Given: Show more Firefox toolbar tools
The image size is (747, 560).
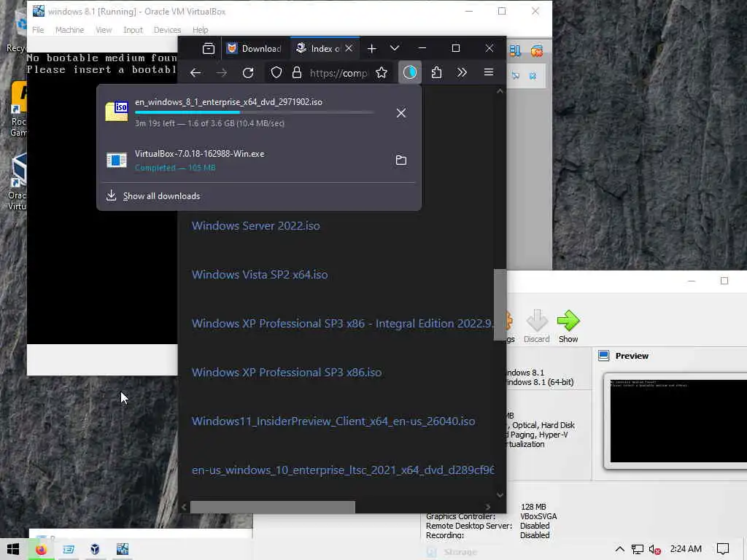Looking at the screenshot, I should pyautogui.click(x=462, y=73).
